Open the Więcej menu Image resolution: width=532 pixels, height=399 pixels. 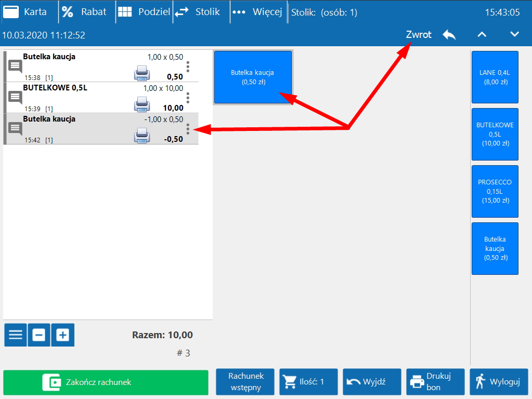pyautogui.click(x=257, y=12)
